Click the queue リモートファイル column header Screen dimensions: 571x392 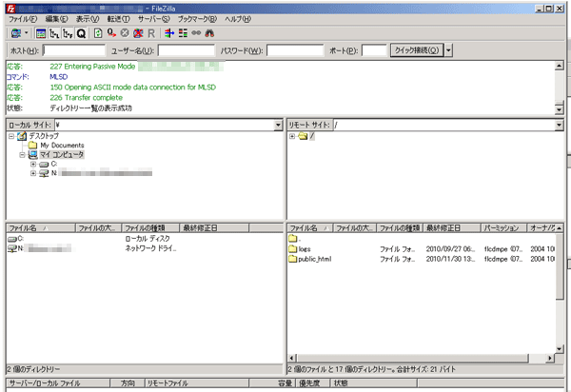(x=197, y=382)
